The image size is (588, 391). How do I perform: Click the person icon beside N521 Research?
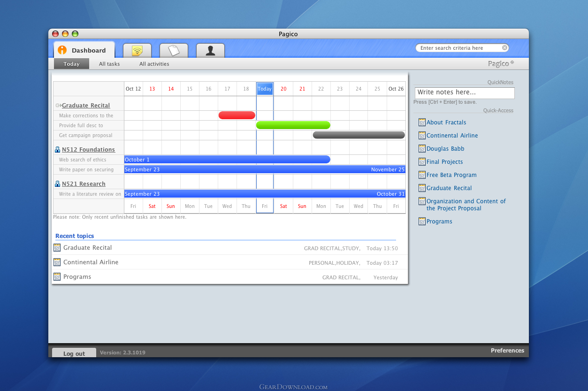tap(57, 184)
